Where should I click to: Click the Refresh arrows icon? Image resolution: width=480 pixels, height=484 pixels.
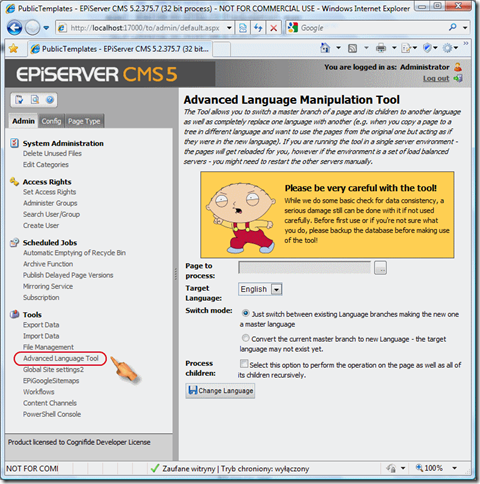click(258, 28)
